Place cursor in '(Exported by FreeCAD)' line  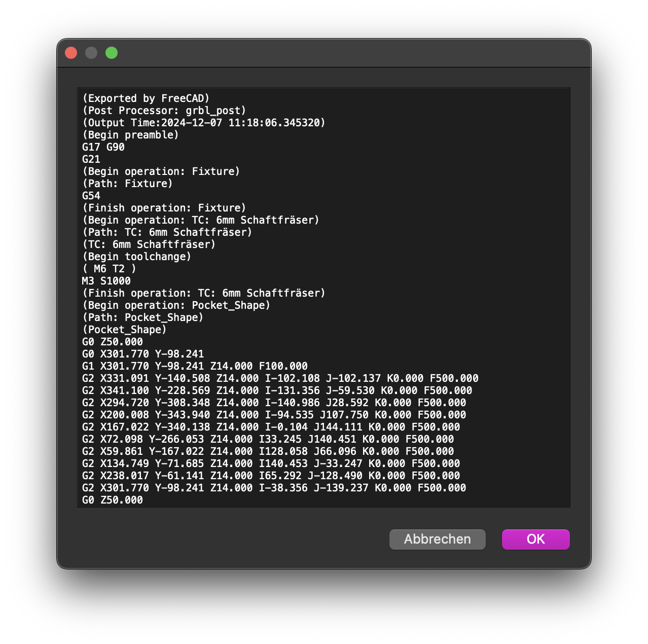point(146,98)
